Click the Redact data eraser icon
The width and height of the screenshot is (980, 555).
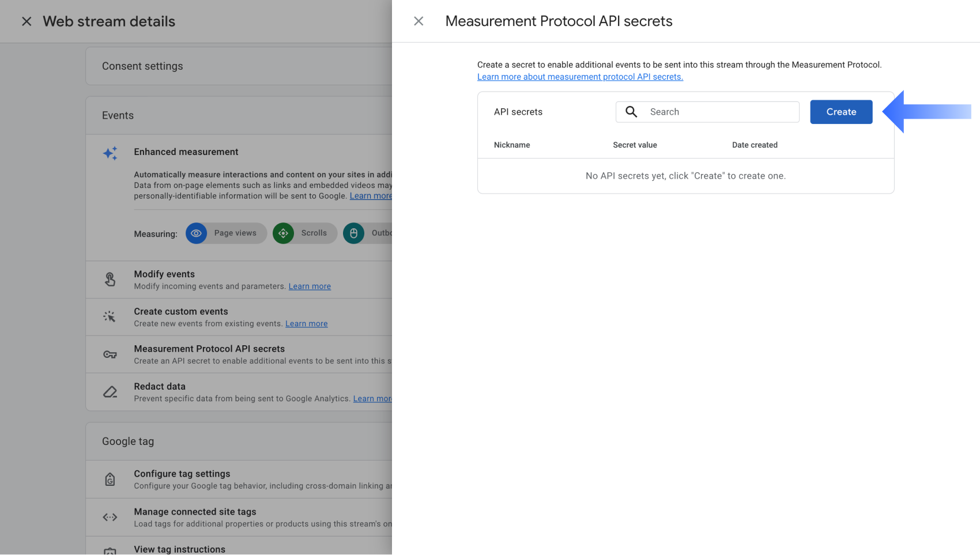[110, 392]
